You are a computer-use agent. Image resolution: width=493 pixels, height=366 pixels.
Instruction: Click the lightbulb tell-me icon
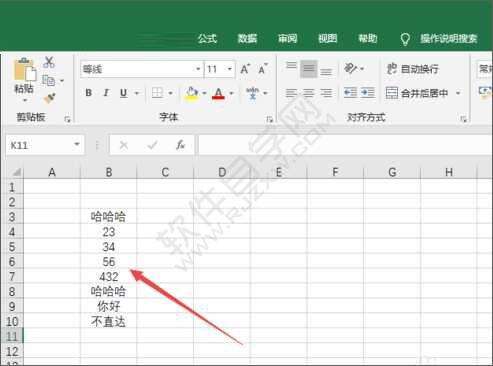[405, 39]
